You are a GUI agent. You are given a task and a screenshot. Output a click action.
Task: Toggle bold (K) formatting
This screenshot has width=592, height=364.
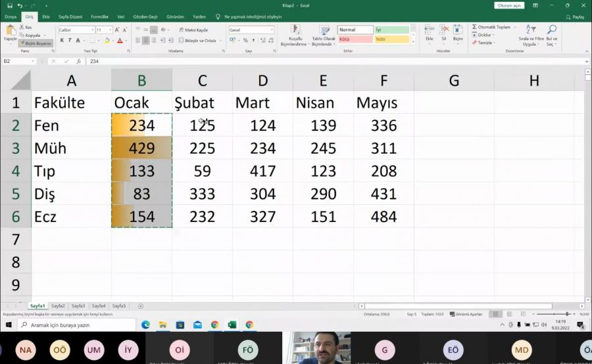click(x=62, y=41)
